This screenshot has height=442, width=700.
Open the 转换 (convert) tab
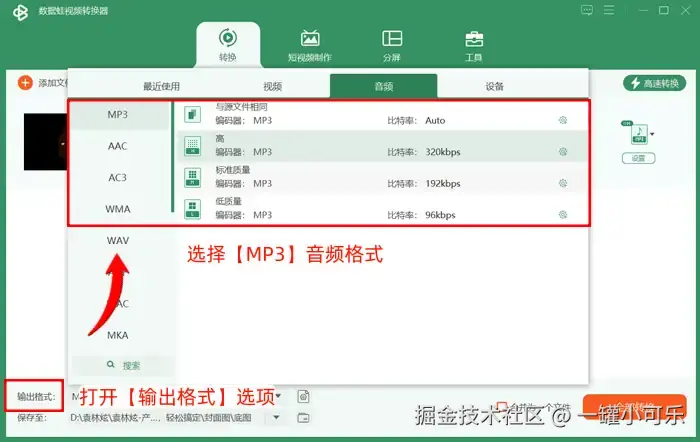(x=228, y=45)
